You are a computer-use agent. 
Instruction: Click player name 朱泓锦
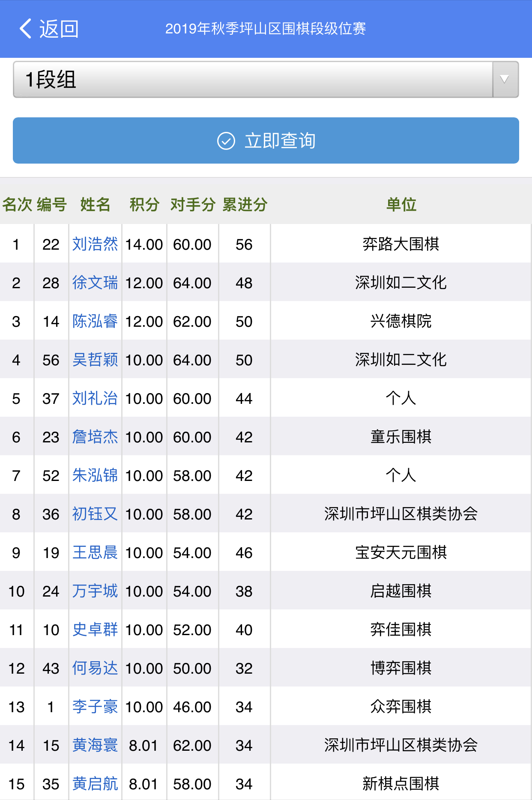95,475
